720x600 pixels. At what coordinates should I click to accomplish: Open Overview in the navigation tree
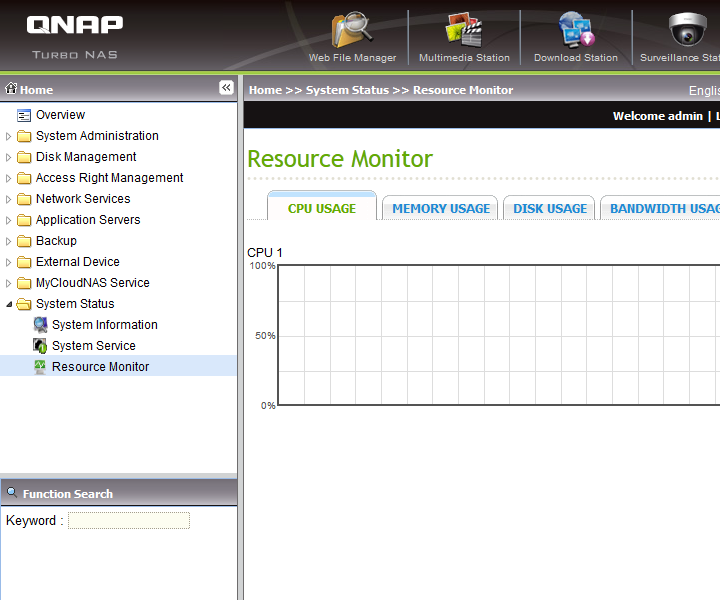coord(60,115)
